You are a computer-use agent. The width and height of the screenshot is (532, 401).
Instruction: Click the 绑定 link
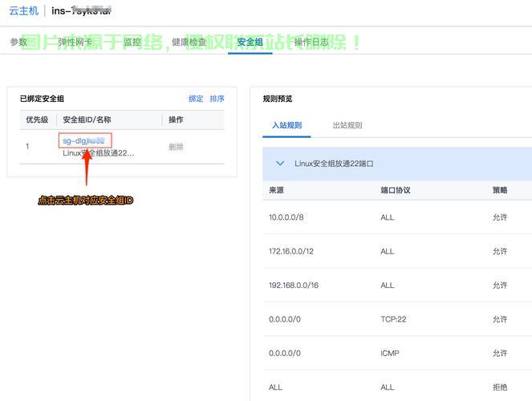(196, 99)
